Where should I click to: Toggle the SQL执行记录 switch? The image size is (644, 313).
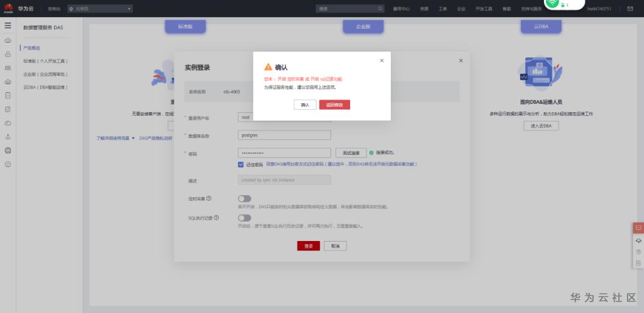click(x=245, y=218)
